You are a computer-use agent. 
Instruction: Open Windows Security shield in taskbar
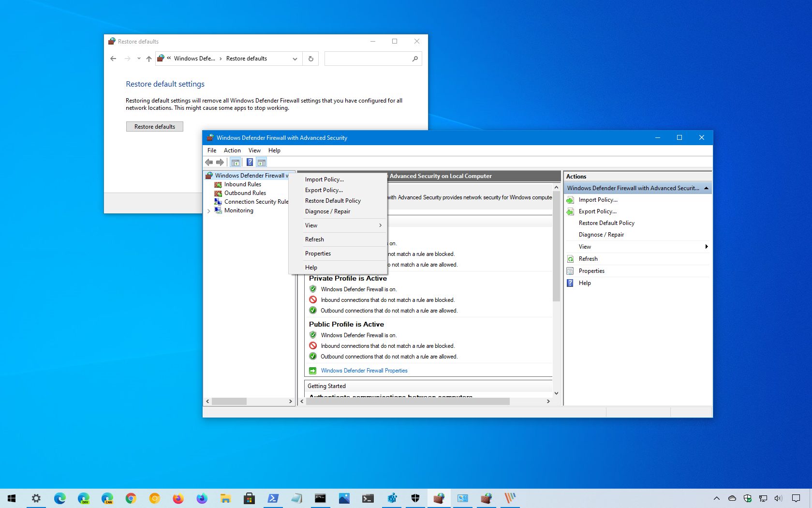(x=415, y=498)
